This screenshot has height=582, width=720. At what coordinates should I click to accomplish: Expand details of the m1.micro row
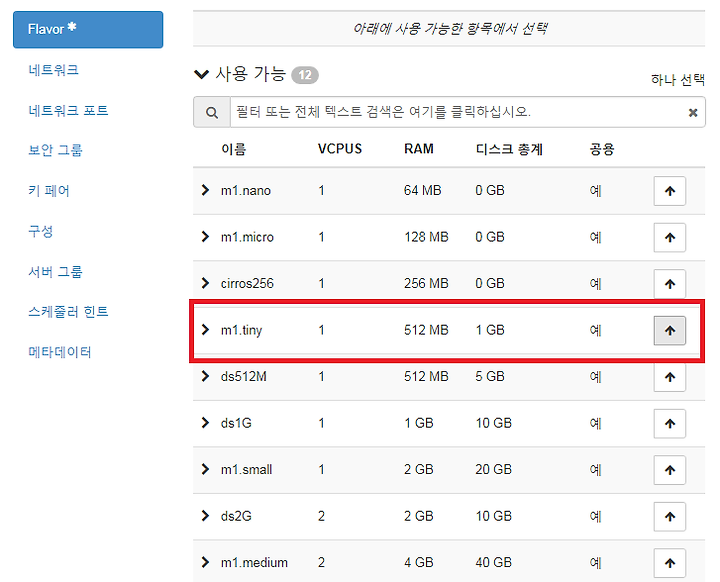(x=205, y=237)
